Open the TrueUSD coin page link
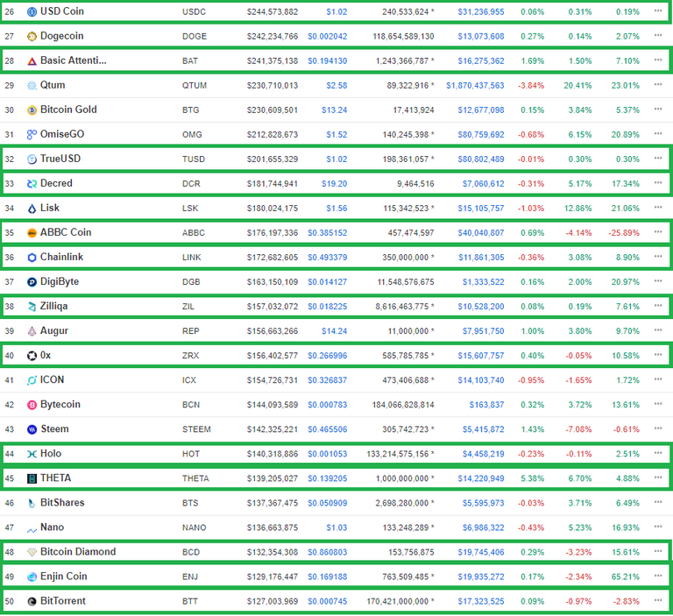The height and width of the screenshot is (616, 673). pyautogui.click(x=60, y=159)
